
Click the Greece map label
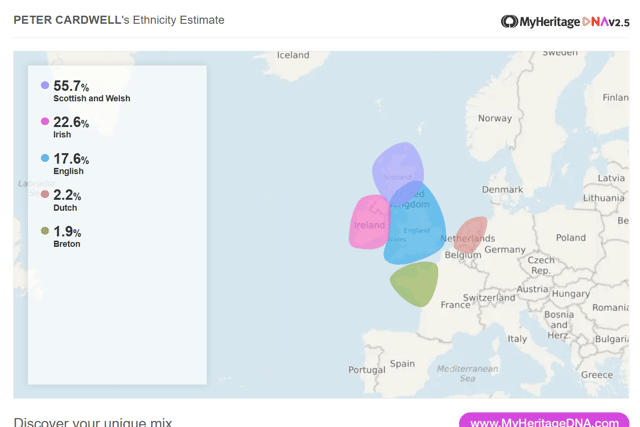597,375
